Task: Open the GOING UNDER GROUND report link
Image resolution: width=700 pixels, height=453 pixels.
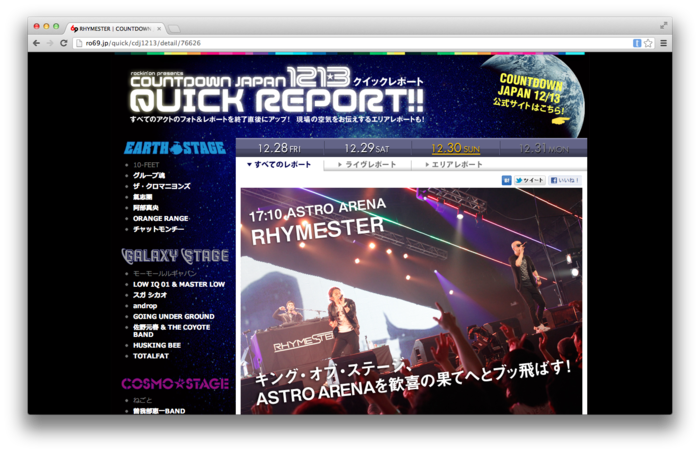Action: pyautogui.click(x=174, y=316)
